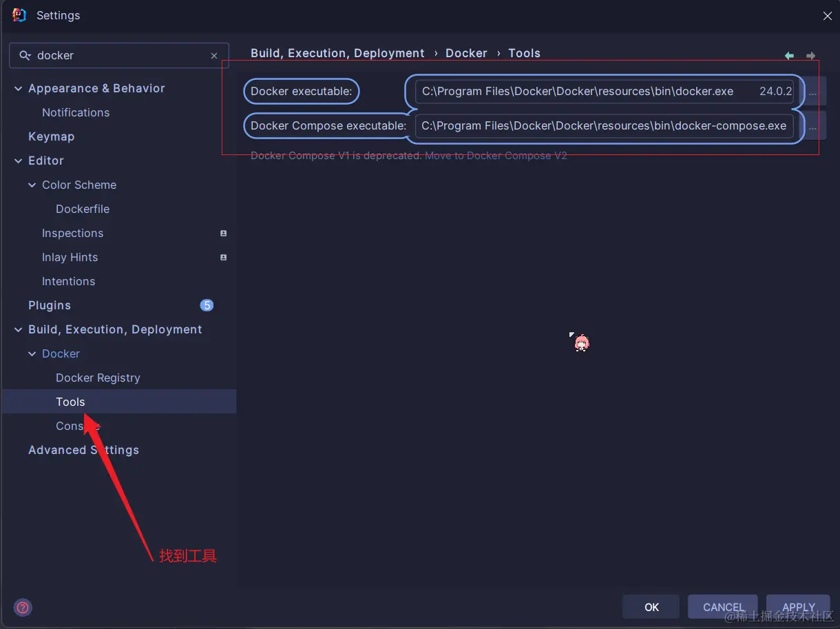This screenshot has width=840, height=629.
Task: Click the search magnifier icon
Action: pyautogui.click(x=25, y=55)
